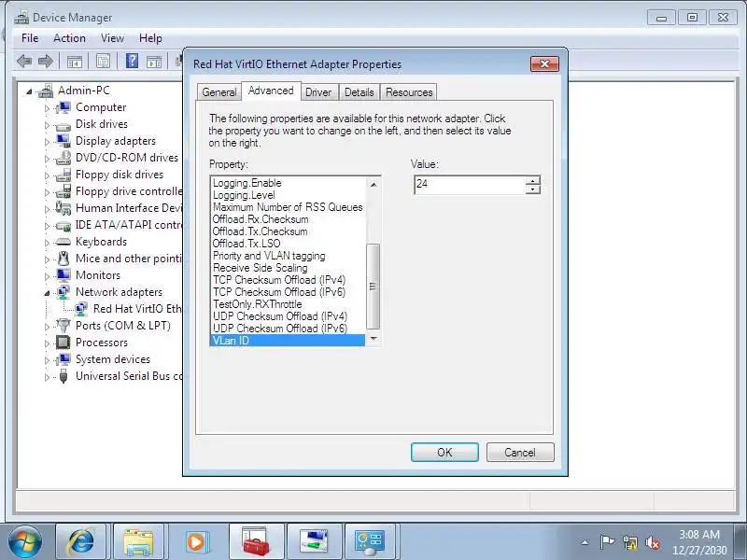Select the Computer device category icon

point(63,107)
